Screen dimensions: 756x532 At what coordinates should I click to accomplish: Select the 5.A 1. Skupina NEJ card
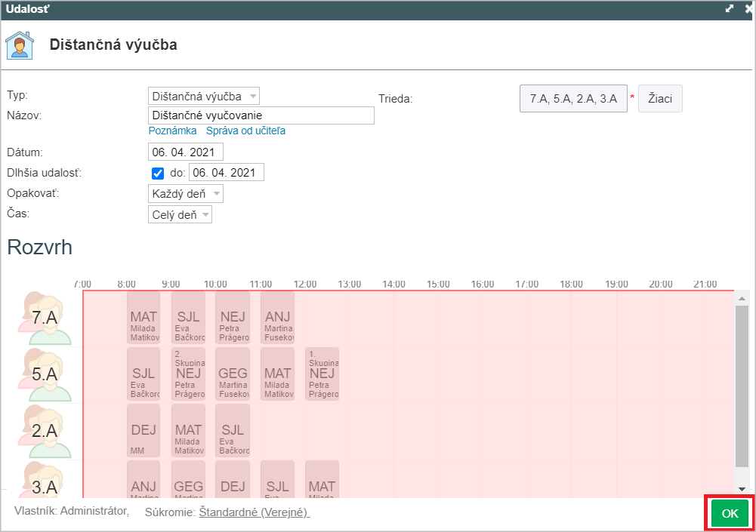[322, 374]
